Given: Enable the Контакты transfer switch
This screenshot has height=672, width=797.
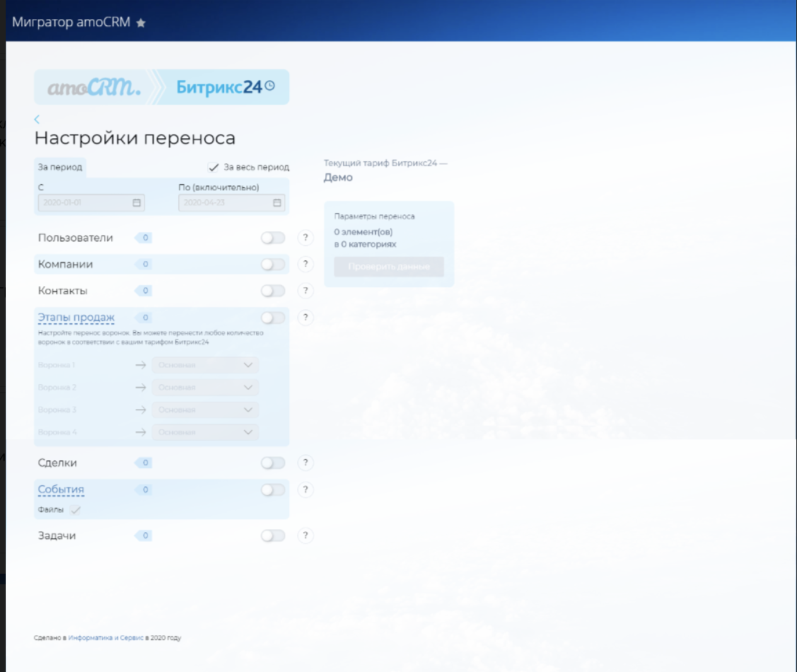Looking at the screenshot, I should [x=273, y=291].
